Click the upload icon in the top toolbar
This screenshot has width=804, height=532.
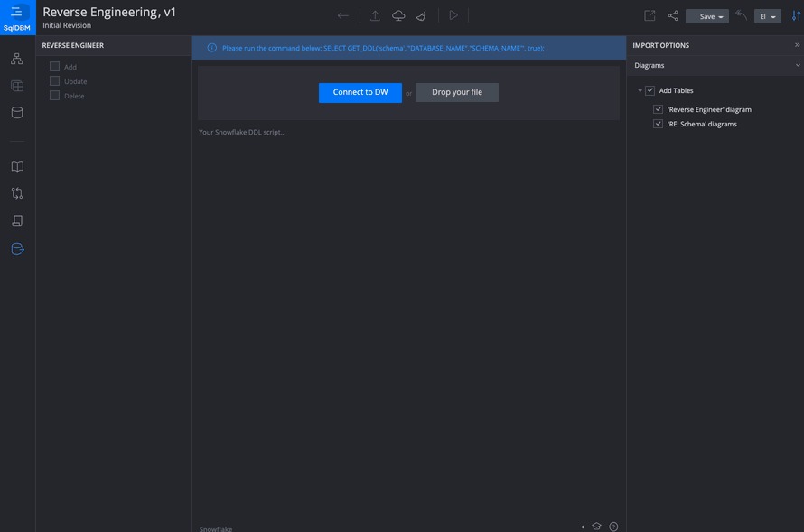tap(375, 15)
